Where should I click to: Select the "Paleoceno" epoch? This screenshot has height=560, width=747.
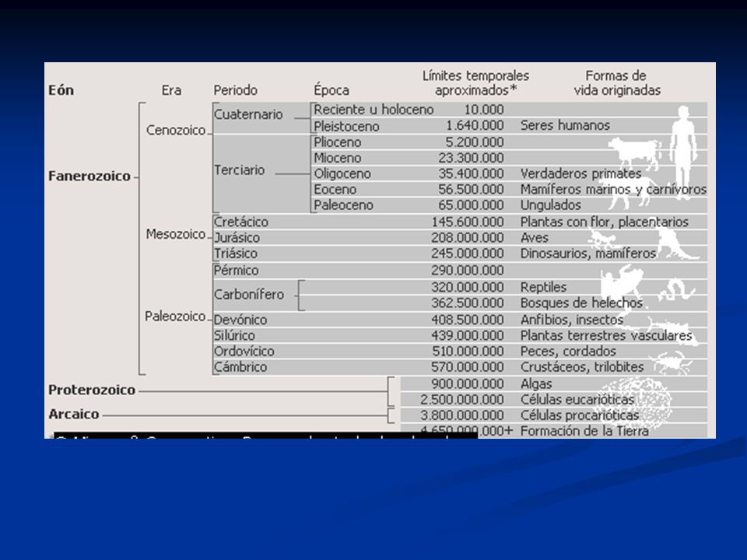point(343,205)
